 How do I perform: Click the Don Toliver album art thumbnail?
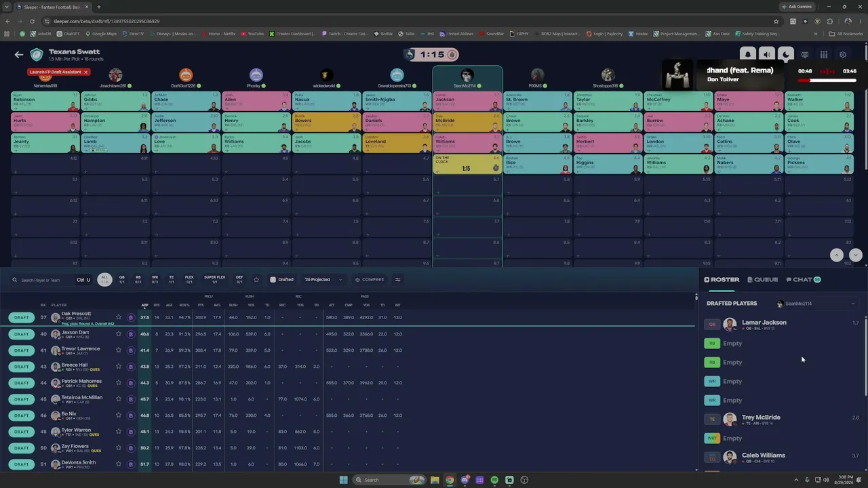tap(677, 75)
